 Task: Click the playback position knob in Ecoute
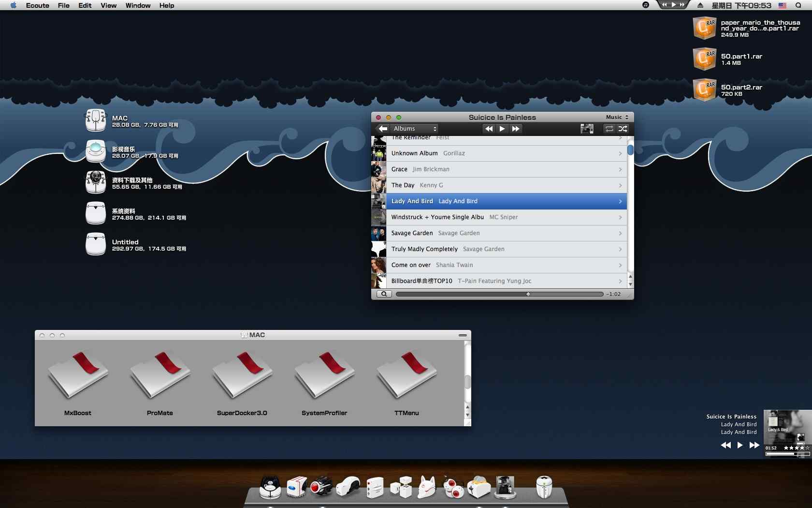tap(528, 294)
